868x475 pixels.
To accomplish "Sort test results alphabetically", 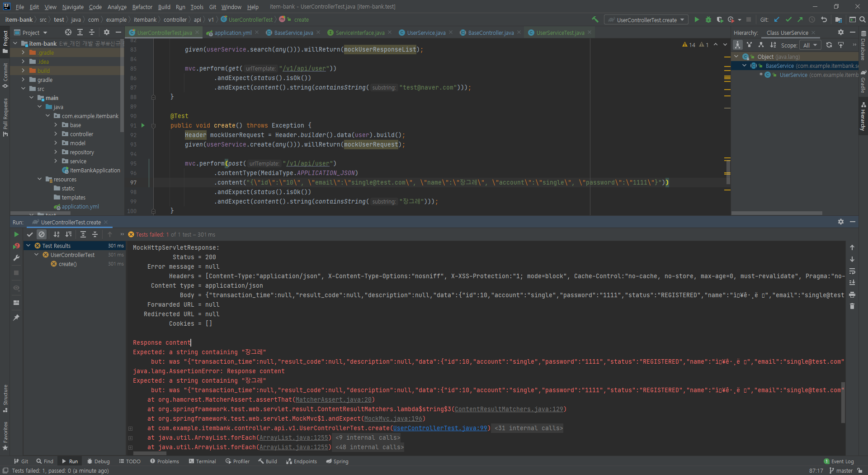I will click(x=57, y=234).
